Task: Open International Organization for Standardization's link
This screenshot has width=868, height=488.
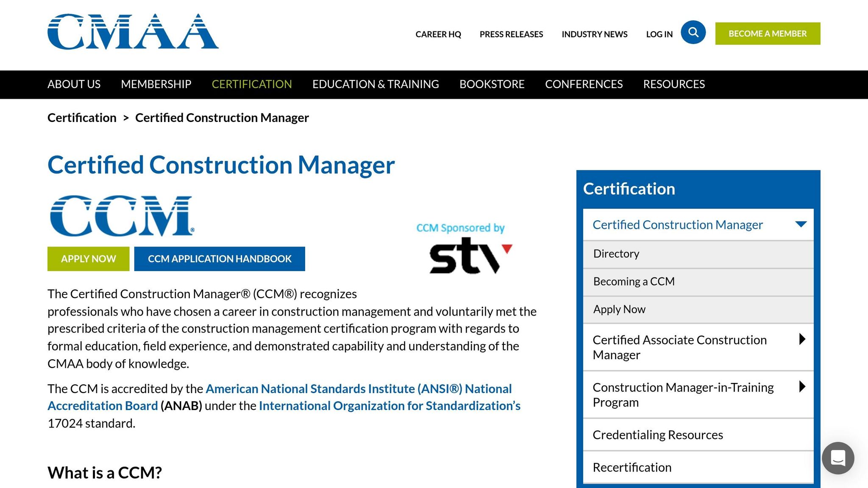Action: click(389, 406)
